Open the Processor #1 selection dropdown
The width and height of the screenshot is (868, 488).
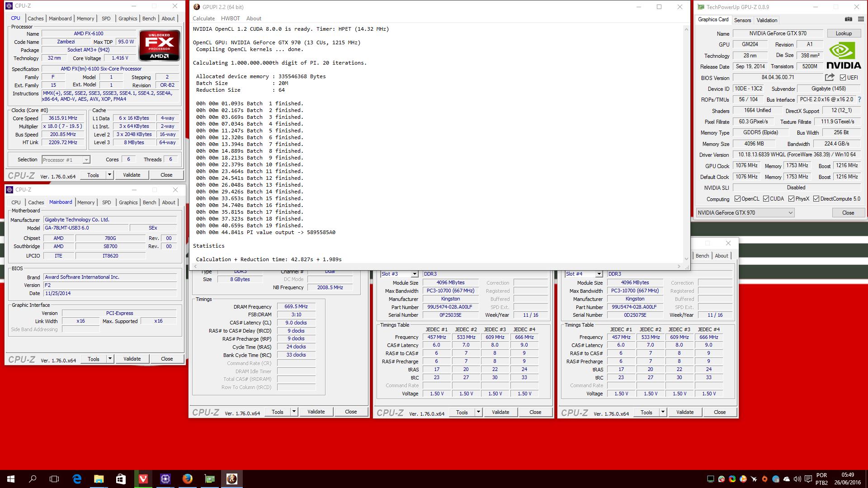(x=66, y=160)
